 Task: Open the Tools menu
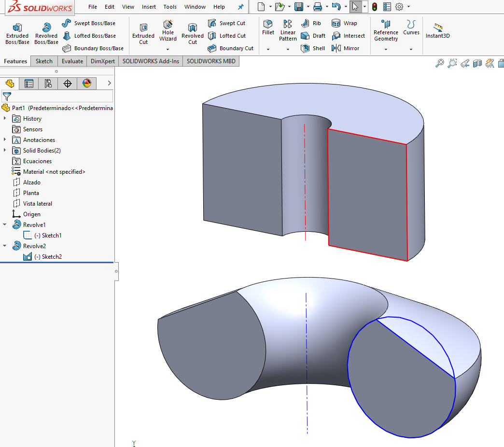click(169, 7)
